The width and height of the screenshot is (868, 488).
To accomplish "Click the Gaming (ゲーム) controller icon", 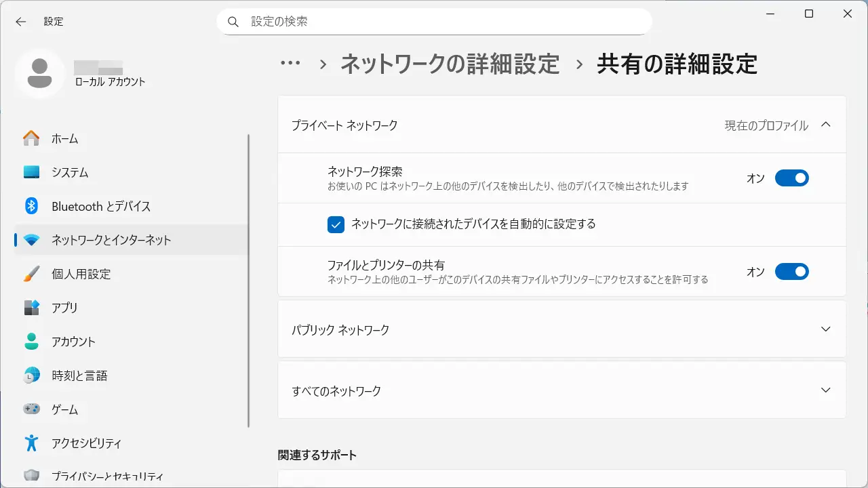I will [x=31, y=409].
